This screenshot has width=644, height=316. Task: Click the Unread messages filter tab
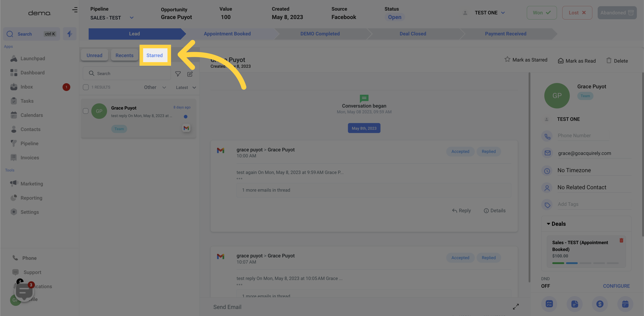94,55
